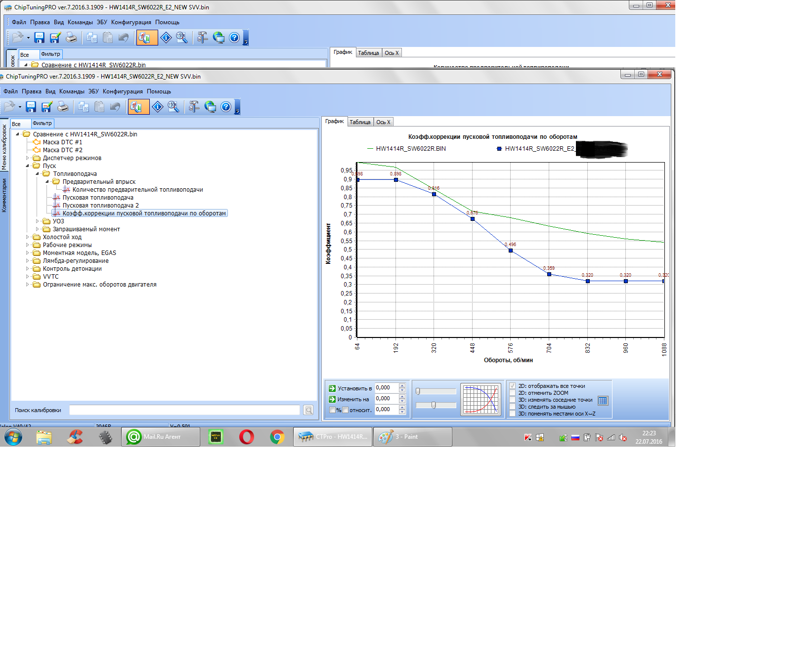Click the Save floppy disk toolbar icon

coord(31,107)
